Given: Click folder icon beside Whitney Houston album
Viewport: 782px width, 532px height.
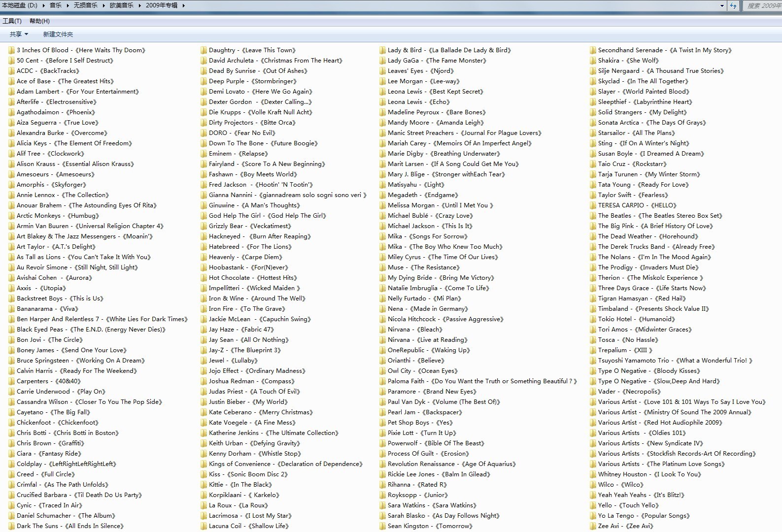Looking at the screenshot, I should 593,474.
